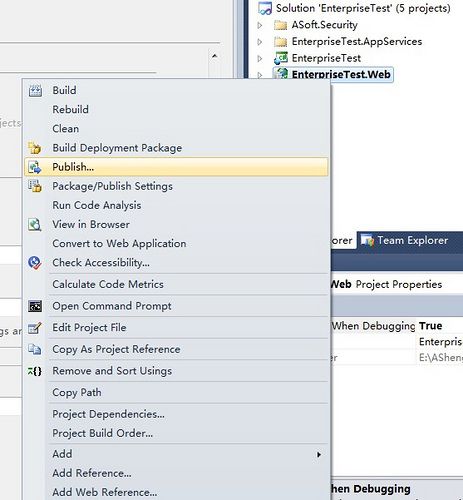Click the Copy As Project Reference icon

click(35, 349)
